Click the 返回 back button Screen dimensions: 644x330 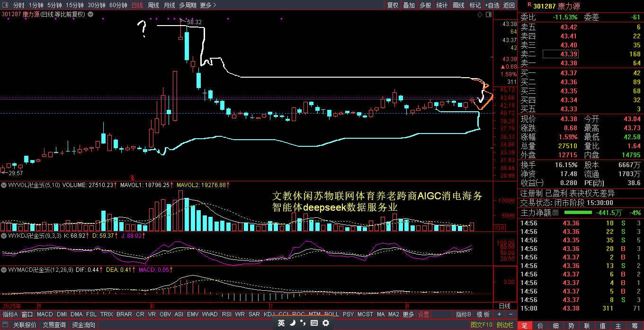(509, 5)
